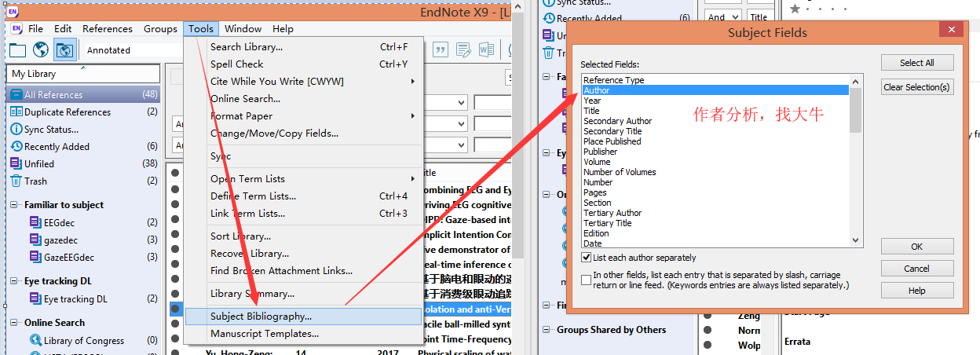The width and height of the screenshot is (980, 355).
Task: Choose Search Library... in Tools menu
Action: (x=304, y=47)
